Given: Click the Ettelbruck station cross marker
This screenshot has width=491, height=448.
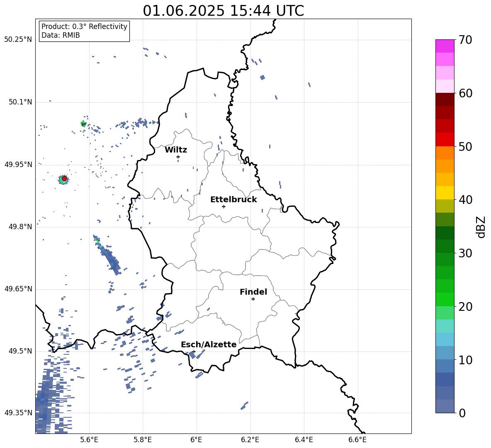Looking at the screenshot, I should coord(224,206).
